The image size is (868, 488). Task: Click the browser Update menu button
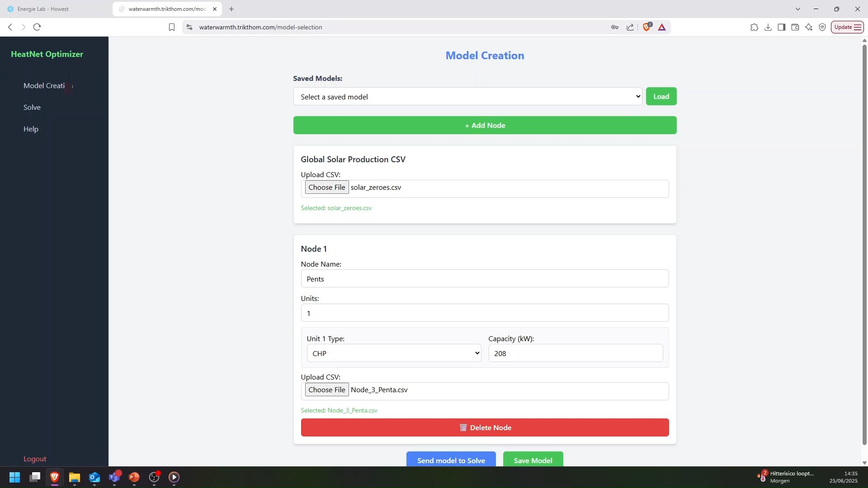click(x=847, y=27)
